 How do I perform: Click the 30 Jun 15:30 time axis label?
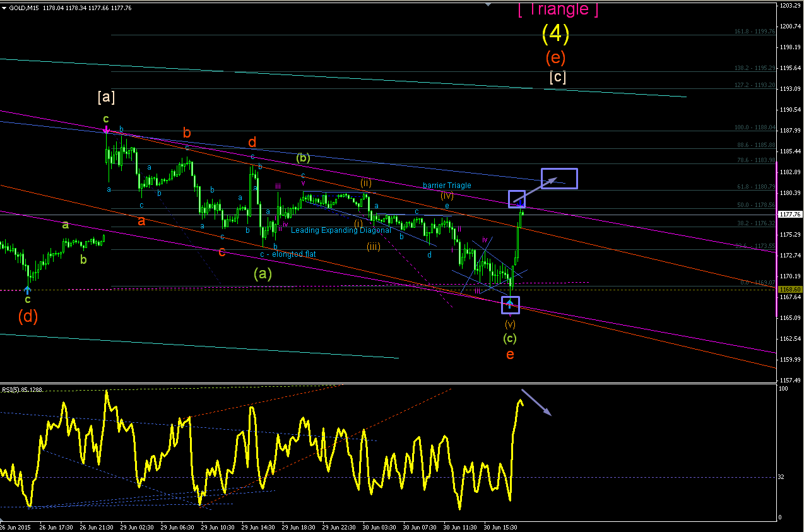pyautogui.click(x=501, y=527)
